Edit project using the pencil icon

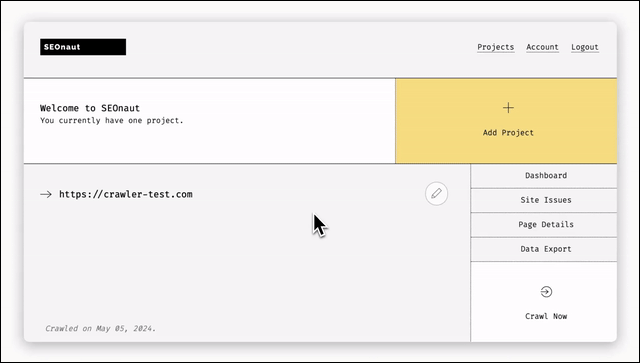point(436,194)
